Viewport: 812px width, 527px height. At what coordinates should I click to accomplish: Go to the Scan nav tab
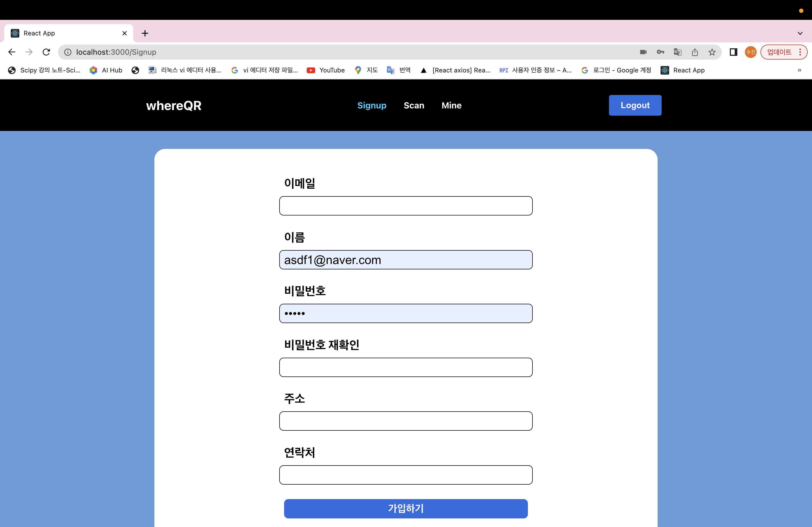[x=414, y=105]
